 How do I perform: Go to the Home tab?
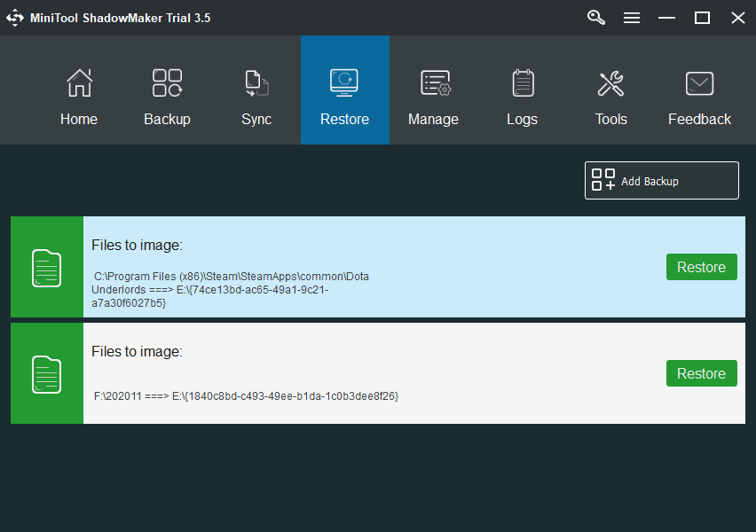[x=79, y=90]
